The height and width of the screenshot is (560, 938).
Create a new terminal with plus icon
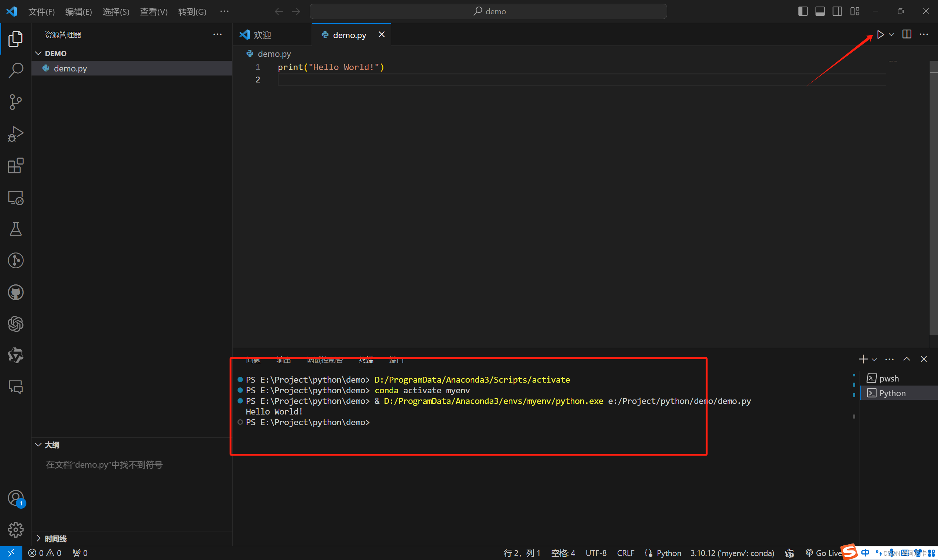point(863,359)
